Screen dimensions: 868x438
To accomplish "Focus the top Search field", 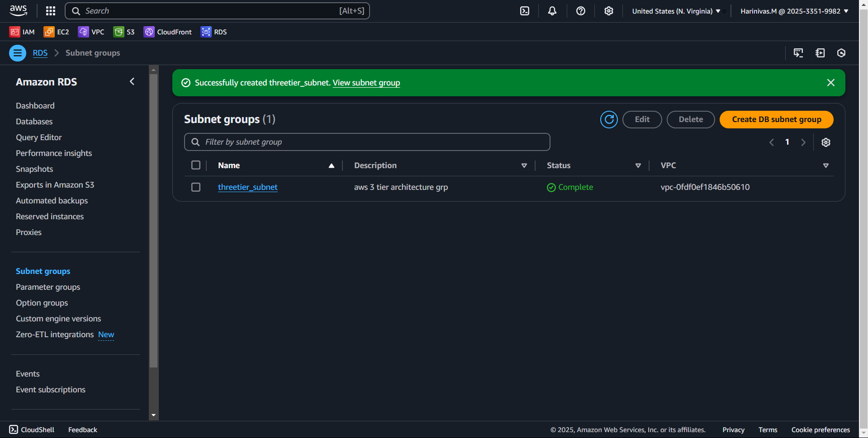I will click(217, 11).
